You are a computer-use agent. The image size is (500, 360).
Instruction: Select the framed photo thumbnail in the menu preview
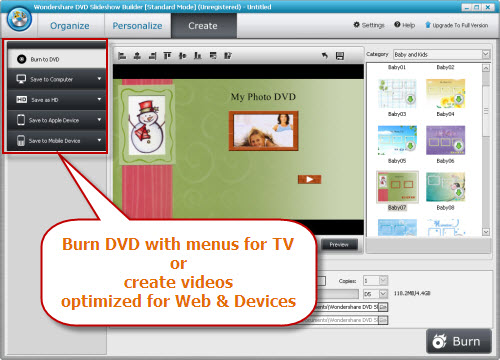click(x=263, y=131)
